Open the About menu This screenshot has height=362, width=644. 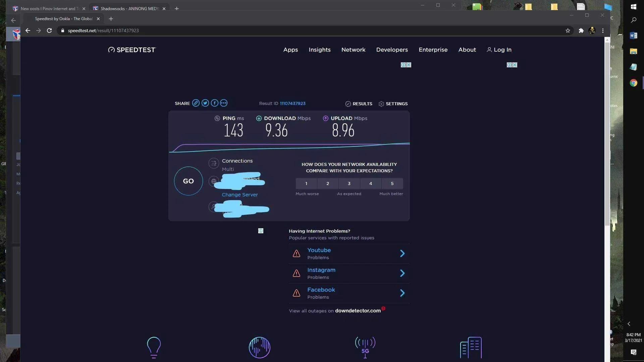[x=467, y=50]
